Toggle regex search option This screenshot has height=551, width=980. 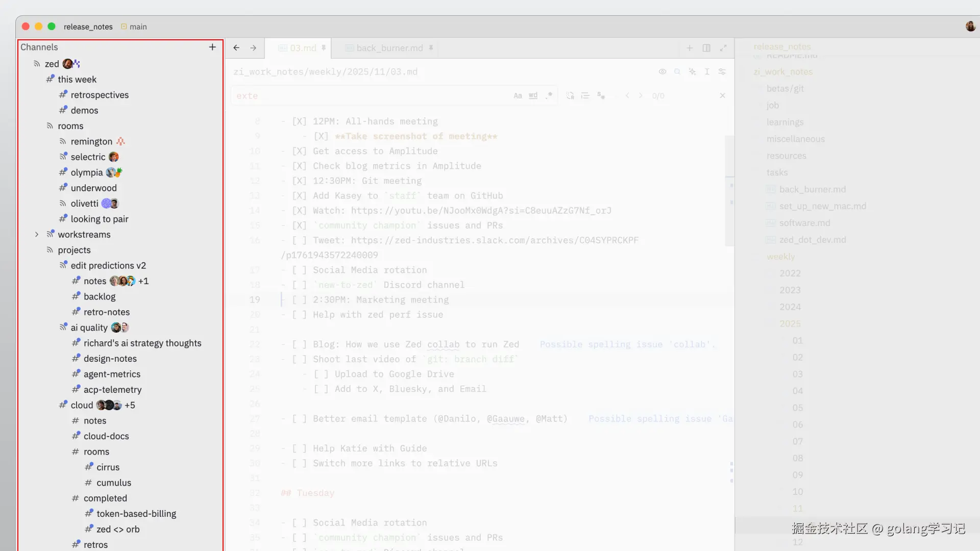pos(549,96)
